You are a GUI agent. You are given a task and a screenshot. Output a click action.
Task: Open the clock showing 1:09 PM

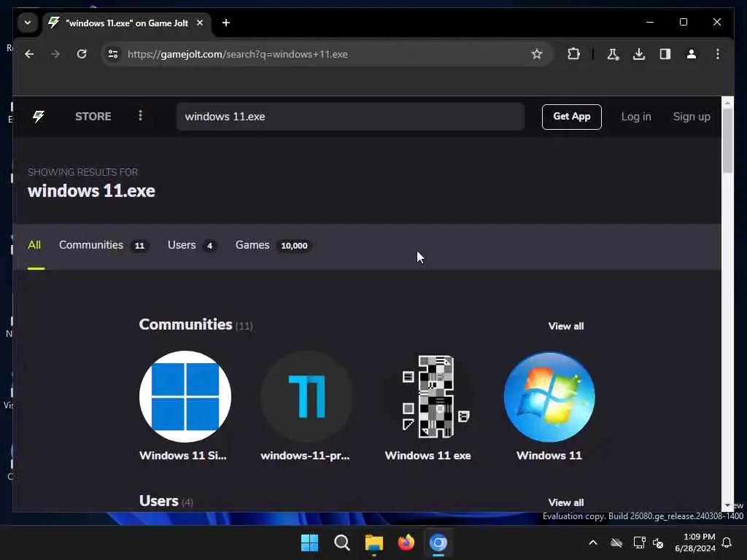tap(695, 542)
